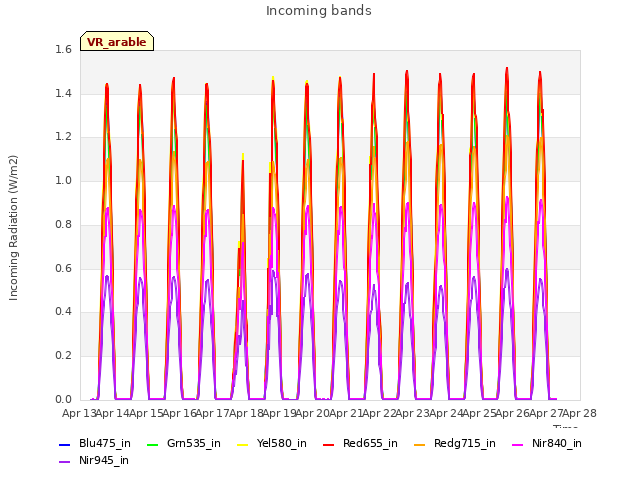The width and height of the screenshot is (640, 480).
Task: Click the Apr 14 x-axis tick label
Action: coord(112,413)
